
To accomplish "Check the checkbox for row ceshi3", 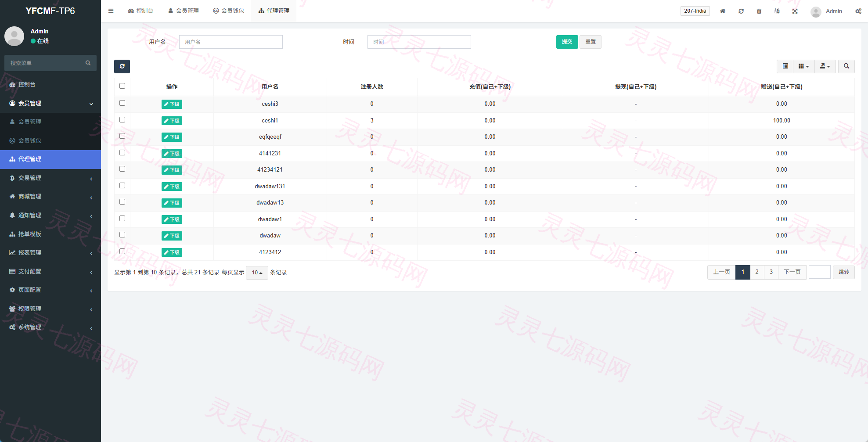I will (x=122, y=103).
